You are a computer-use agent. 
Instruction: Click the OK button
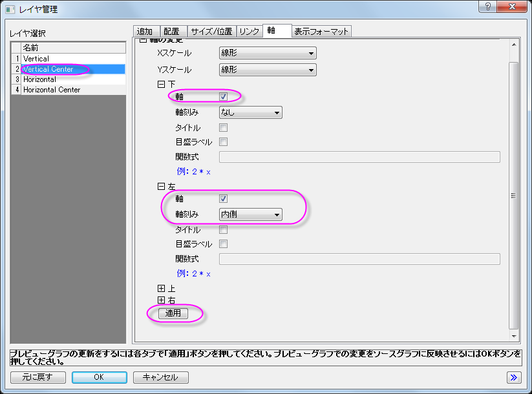[100, 377]
